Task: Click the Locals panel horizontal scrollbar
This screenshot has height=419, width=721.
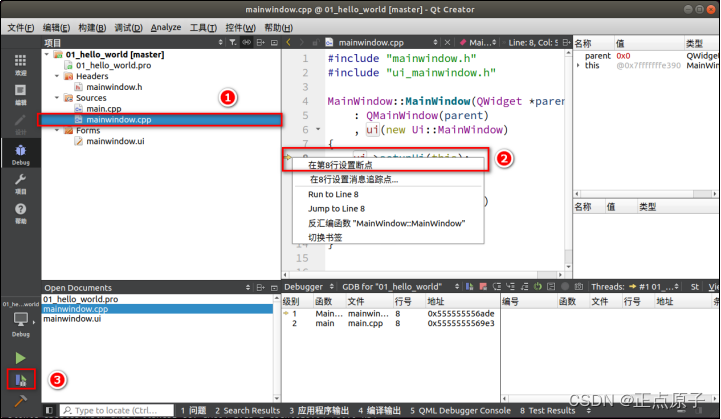Action: tap(646, 194)
